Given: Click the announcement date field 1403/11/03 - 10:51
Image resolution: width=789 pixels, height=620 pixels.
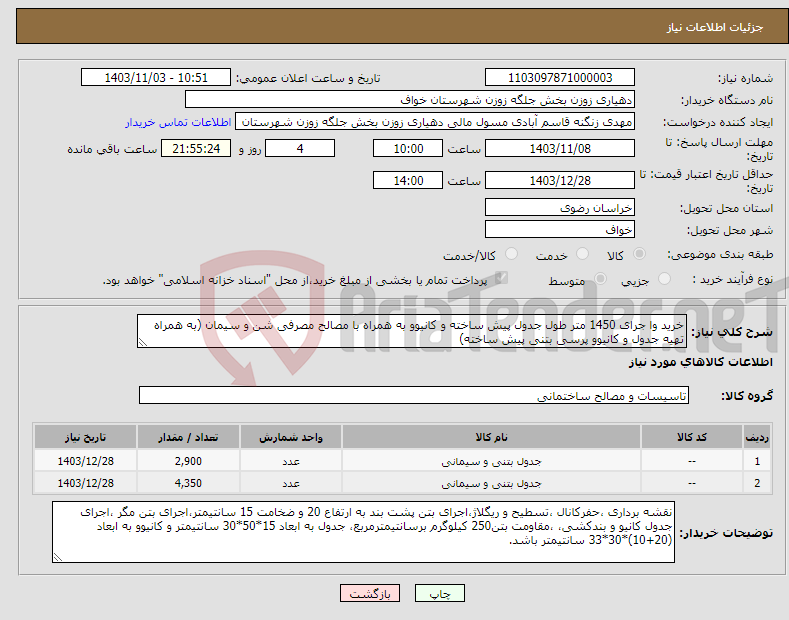Looking at the screenshot, I should pyautogui.click(x=156, y=78).
